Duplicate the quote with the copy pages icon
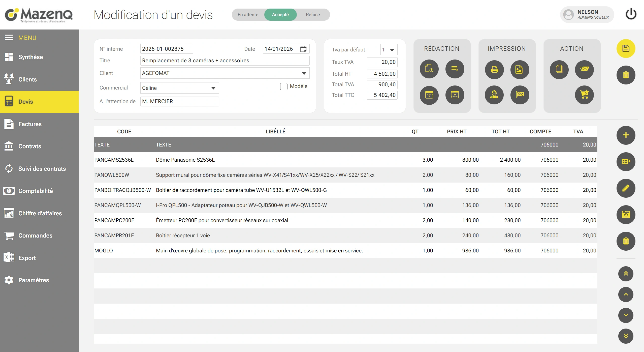 point(559,70)
